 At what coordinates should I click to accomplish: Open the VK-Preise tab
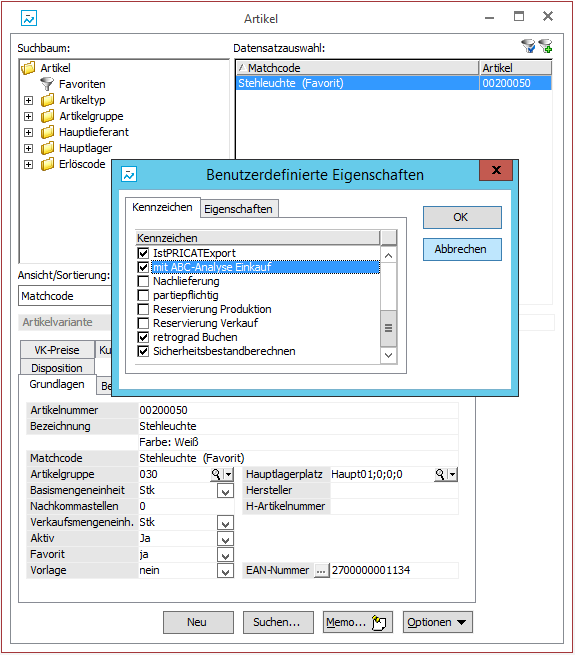[x=57, y=350]
